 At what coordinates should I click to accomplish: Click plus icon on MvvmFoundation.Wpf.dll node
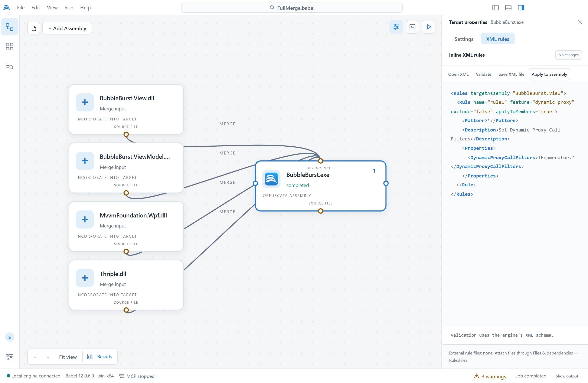click(85, 219)
